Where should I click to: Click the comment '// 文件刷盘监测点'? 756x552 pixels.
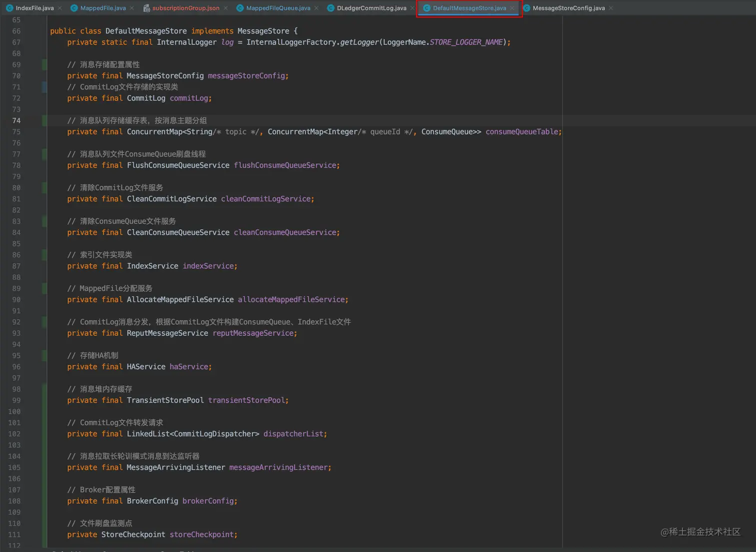(x=99, y=524)
